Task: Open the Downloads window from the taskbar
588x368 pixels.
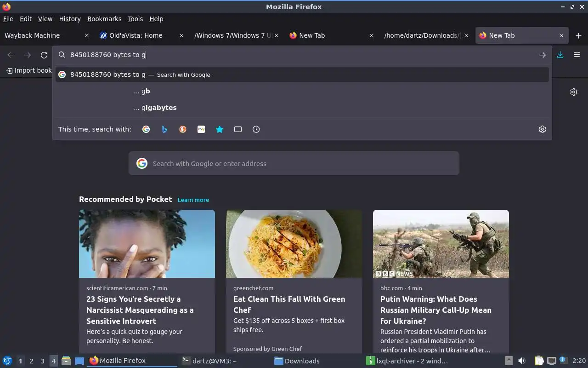Action: (316, 361)
